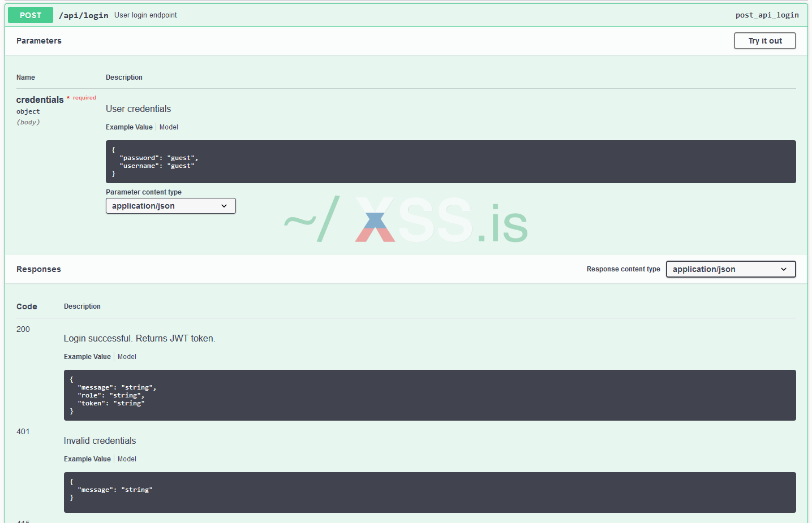The image size is (812, 523).
Task: Open the Response content type dropdown
Action: (x=731, y=269)
